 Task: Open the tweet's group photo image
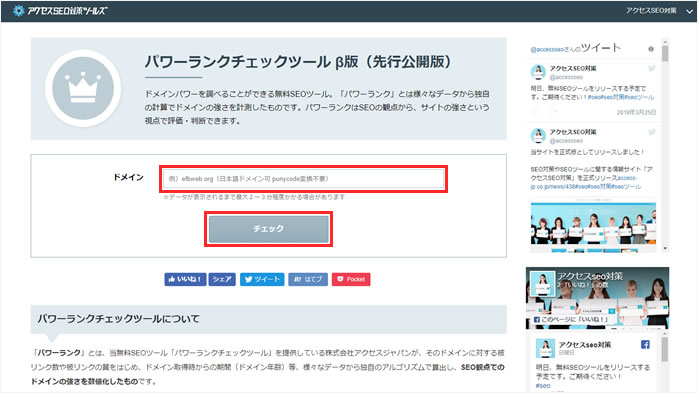point(593,226)
